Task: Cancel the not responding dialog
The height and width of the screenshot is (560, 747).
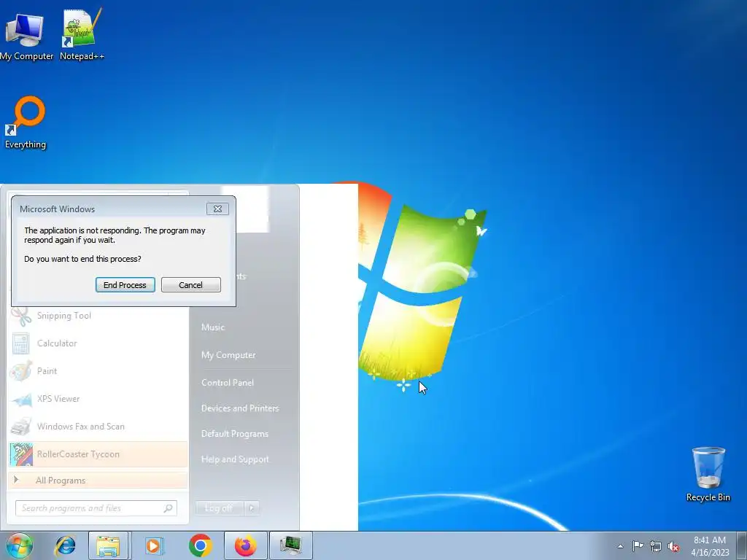Action: tap(190, 285)
